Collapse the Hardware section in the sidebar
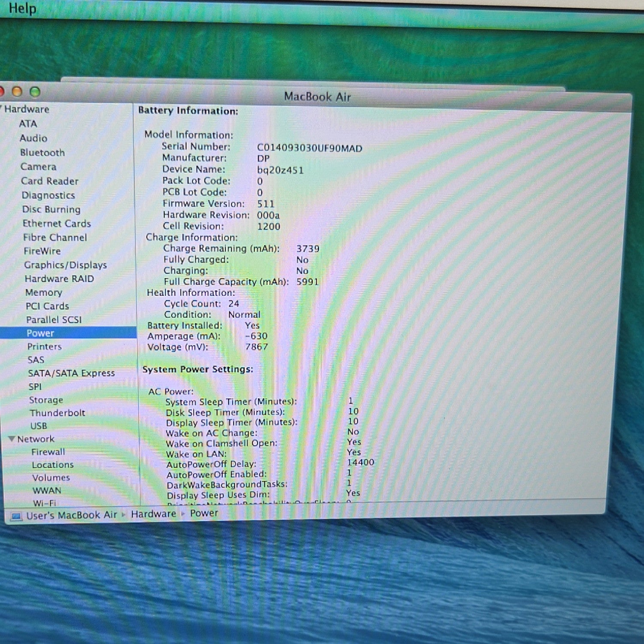This screenshot has height=644, width=644. 1,108
